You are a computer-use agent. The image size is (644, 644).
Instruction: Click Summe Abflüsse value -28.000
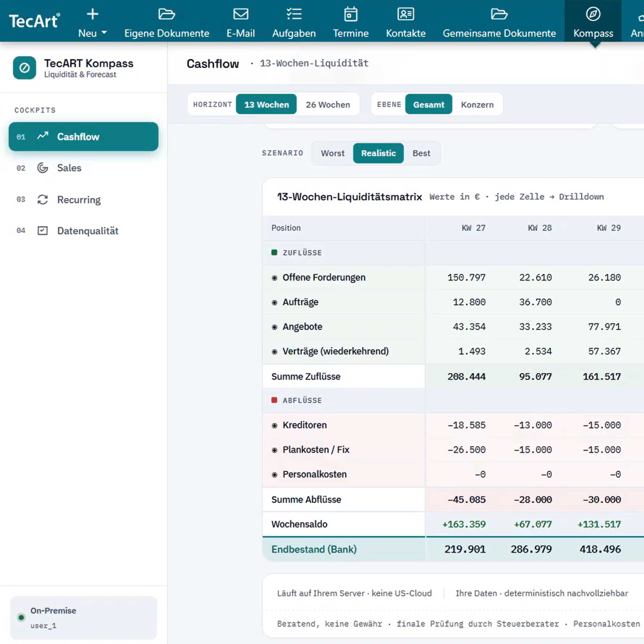[533, 500]
